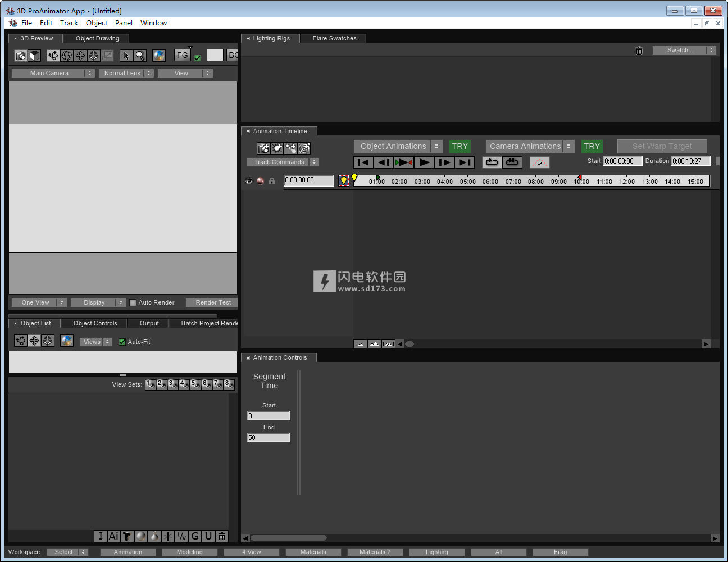Open the white foreground color swatch
This screenshot has width=728, height=562.
pyautogui.click(x=215, y=55)
